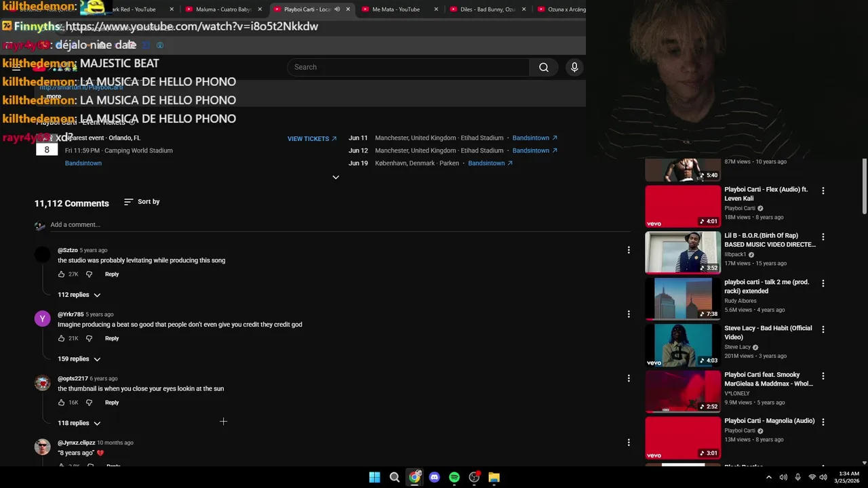This screenshot has width=868, height=488.
Task: Reply to @opts2217 comment
Action: (112, 403)
